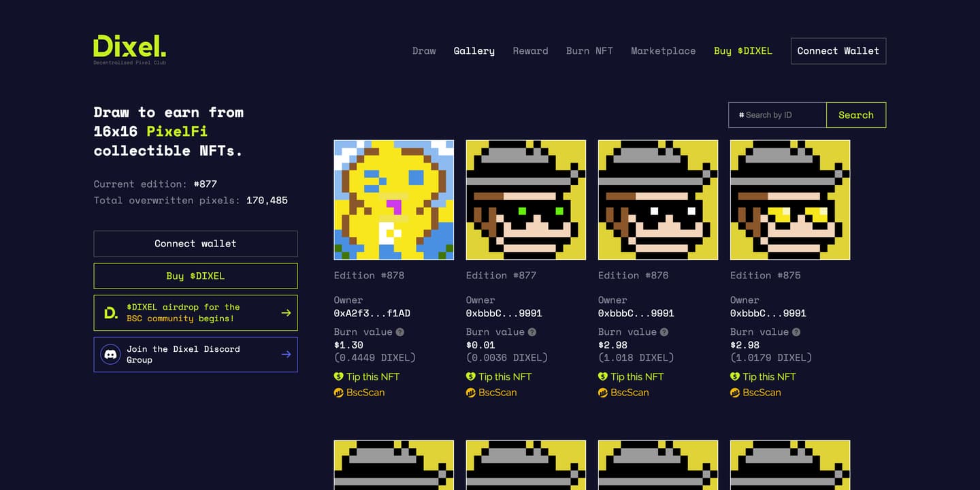Open the burn value info icon for Edition #876
The height and width of the screenshot is (490, 980).
[664, 332]
